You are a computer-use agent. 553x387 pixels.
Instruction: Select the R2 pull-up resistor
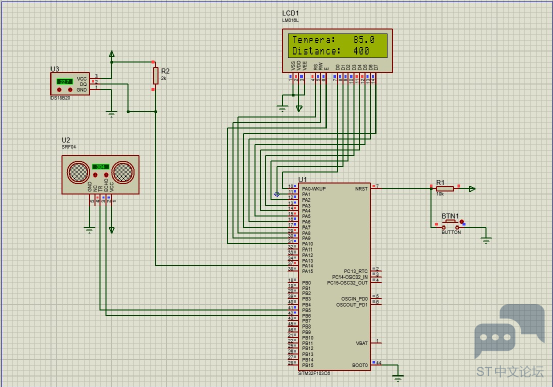156,76
